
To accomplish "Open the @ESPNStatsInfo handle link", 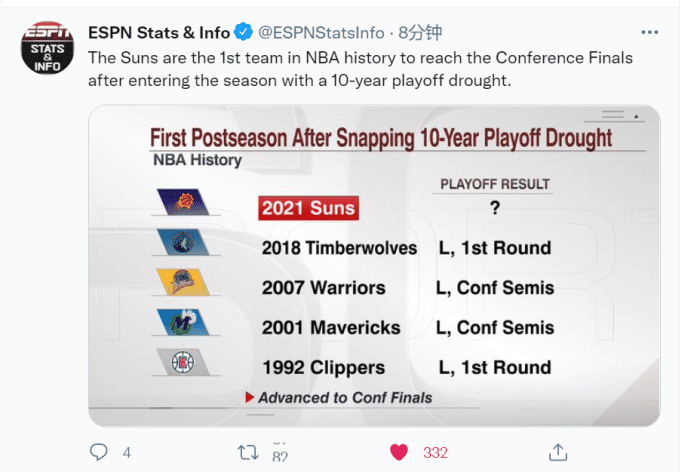I will click(322, 34).
